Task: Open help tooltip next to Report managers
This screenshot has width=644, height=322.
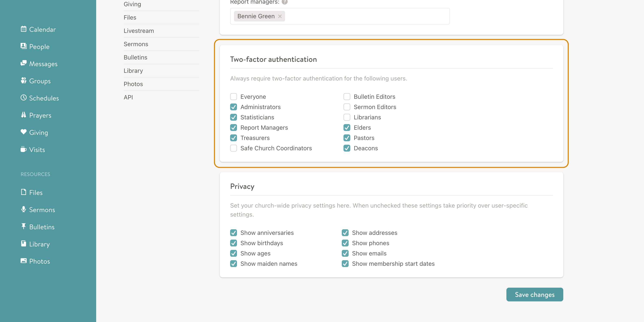Action: point(284,2)
